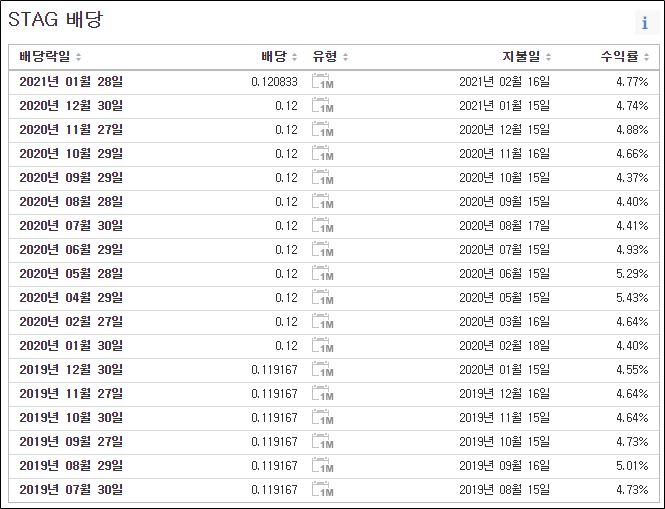Click 1M calendar icon in 2020년 11월 27일 row
Image resolution: width=665 pixels, height=509 pixels.
[322, 129]
